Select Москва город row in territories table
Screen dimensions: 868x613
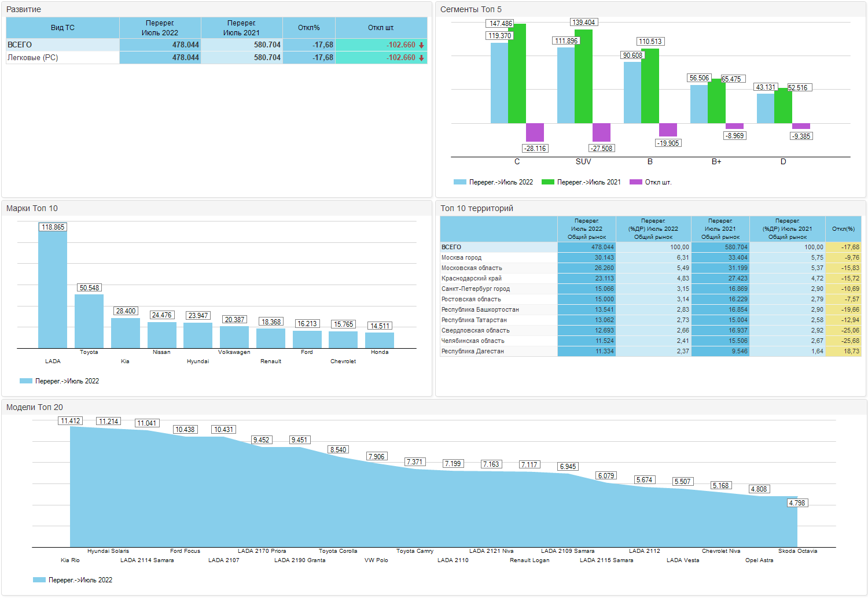coord(651,257)
